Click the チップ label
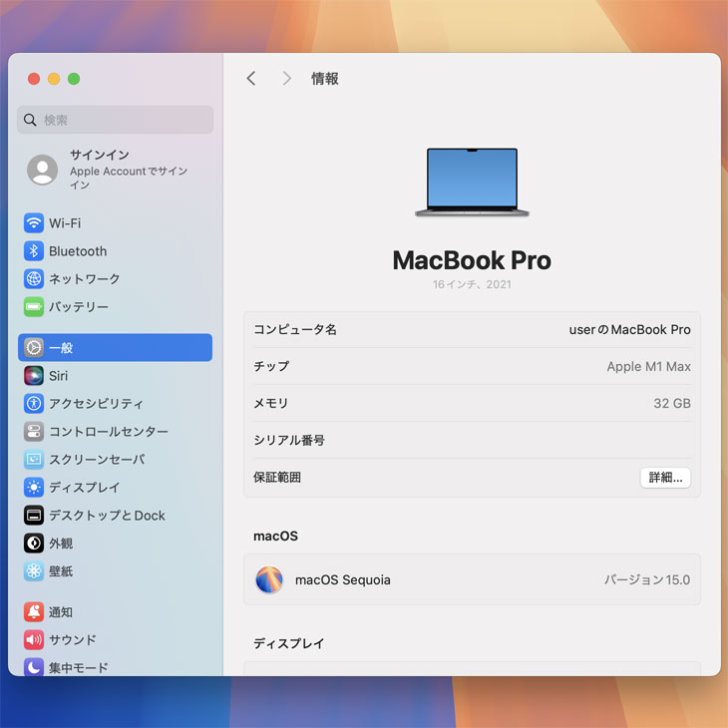Image resolution: width=728 pixels, height=728 pixels. [271, 366]
